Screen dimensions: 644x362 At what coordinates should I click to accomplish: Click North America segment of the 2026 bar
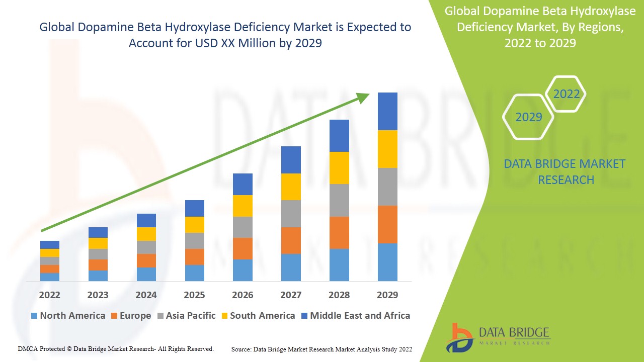point(243,270)
